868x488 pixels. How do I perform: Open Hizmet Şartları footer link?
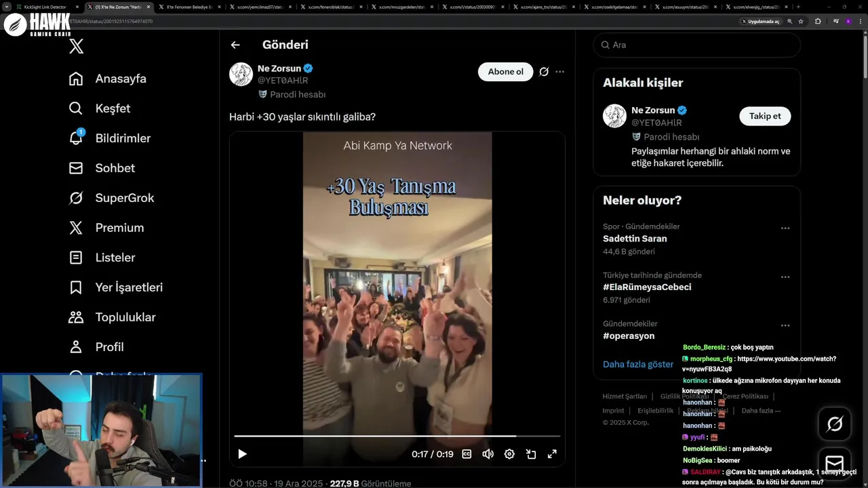[x=625, y=396]
